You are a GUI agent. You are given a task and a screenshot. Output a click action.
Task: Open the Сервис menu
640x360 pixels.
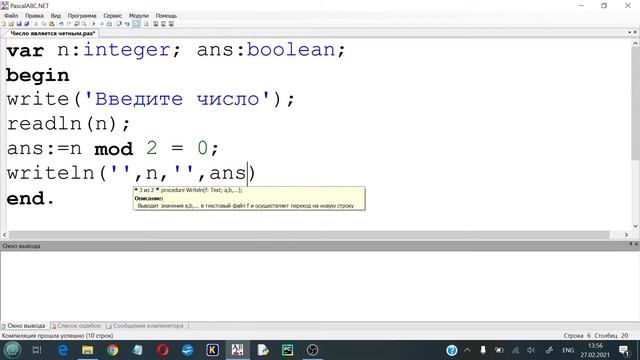pos(113,16)
